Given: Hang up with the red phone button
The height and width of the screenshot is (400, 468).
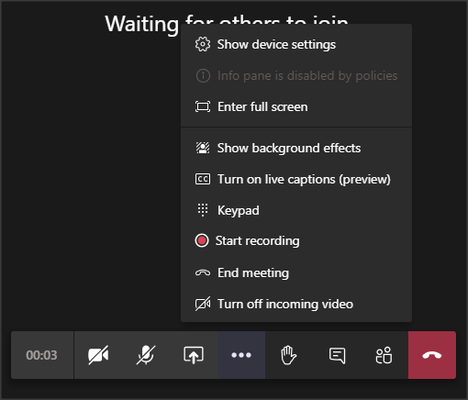Looking at the screenshot, I should click(432, 355).
